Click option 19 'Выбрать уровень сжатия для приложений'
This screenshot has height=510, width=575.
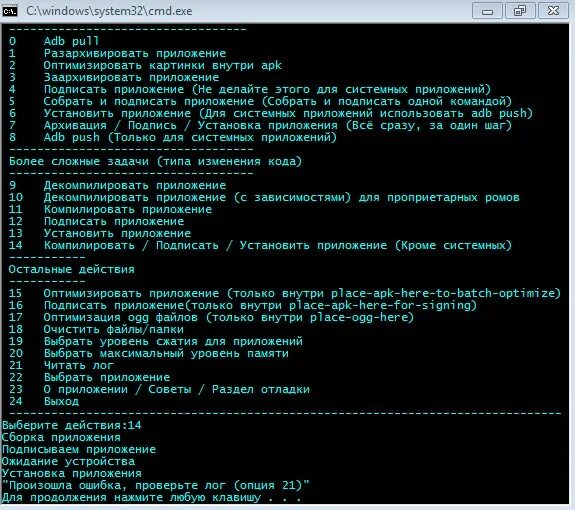(156, 341)
